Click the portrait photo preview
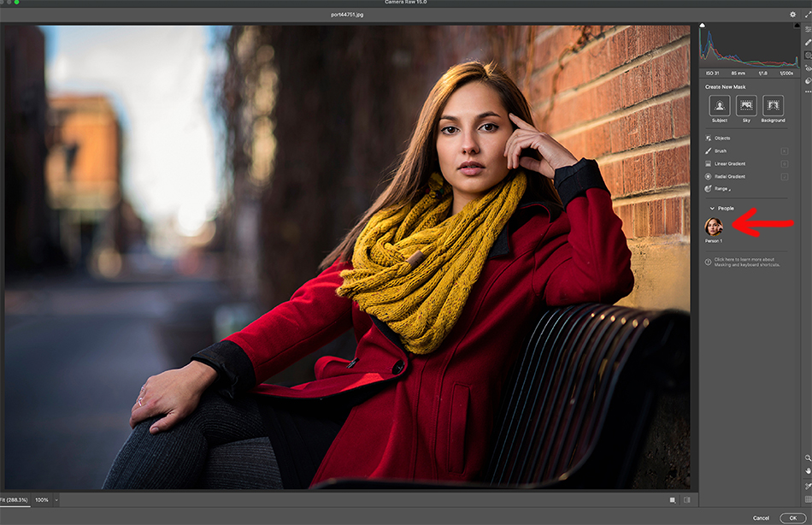Screen dimensions: 812x525 coord(348,257)
